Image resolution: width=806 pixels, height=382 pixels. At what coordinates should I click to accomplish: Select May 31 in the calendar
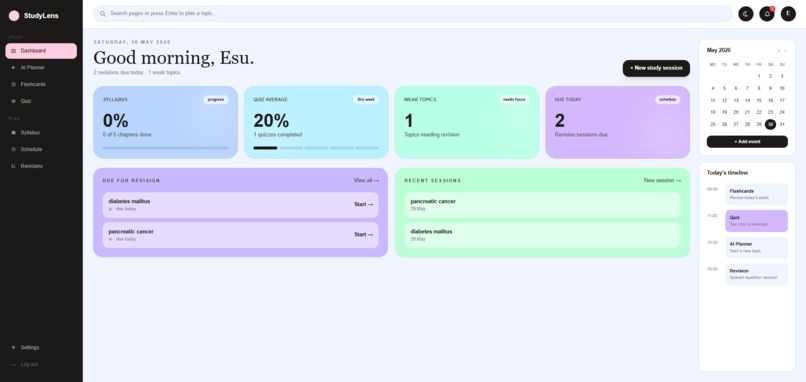pos(782,124)
